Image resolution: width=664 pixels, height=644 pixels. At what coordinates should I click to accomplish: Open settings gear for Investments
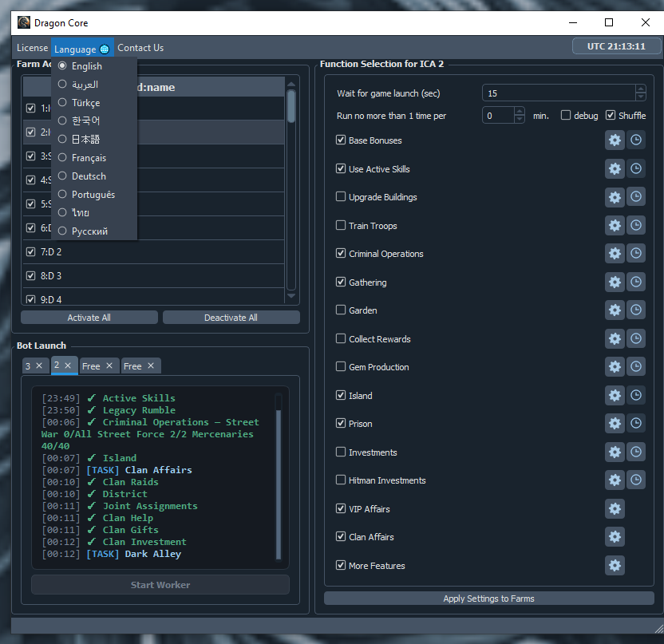point(615,452)
